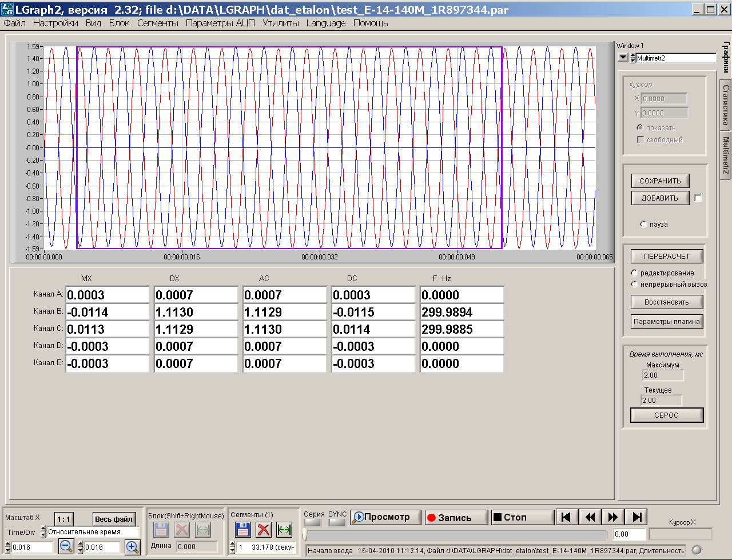Save segments using the floppy disk icon
Screen dimensions: 732x560
(242, 529)
